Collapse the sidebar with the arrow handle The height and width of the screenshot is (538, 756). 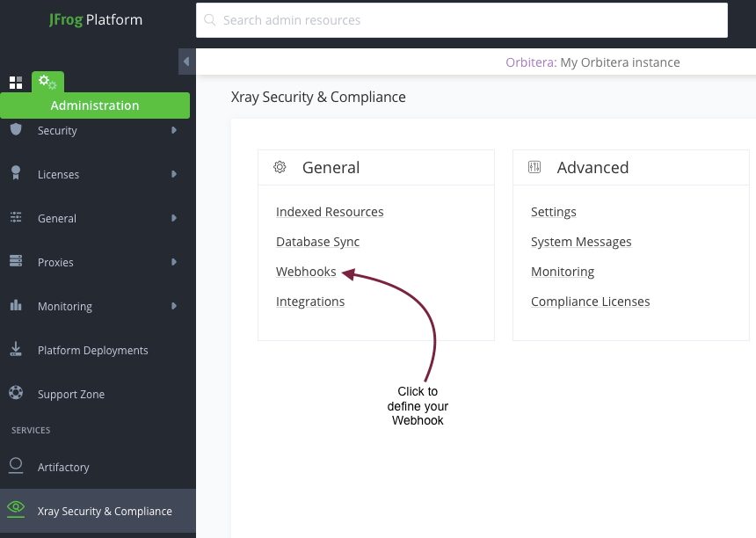185,62
